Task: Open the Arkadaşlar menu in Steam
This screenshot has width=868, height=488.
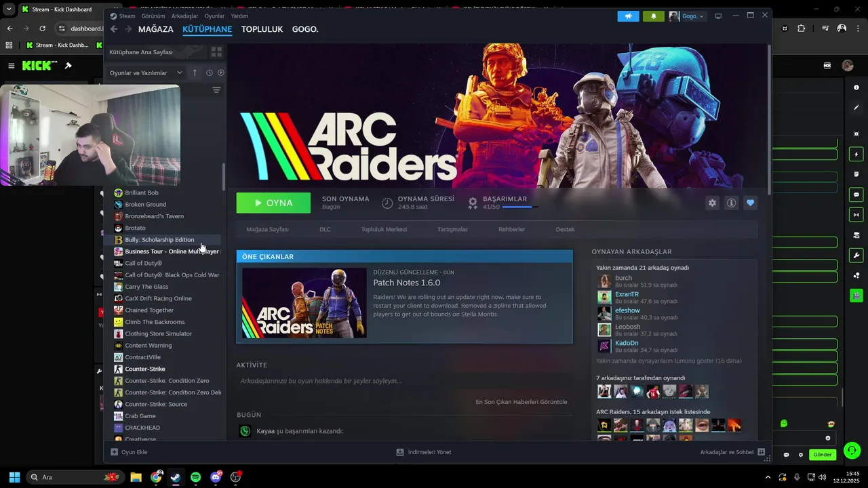Action: tap(185, 16)
